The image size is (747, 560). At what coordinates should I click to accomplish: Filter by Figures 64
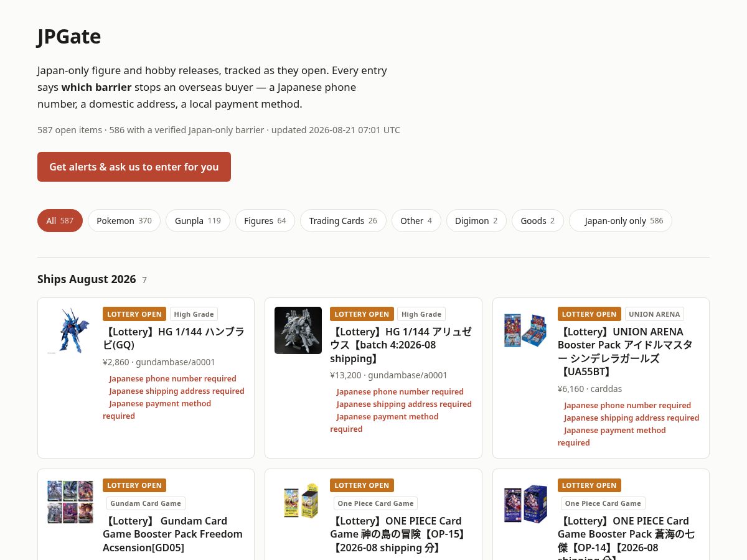[265, 221]
